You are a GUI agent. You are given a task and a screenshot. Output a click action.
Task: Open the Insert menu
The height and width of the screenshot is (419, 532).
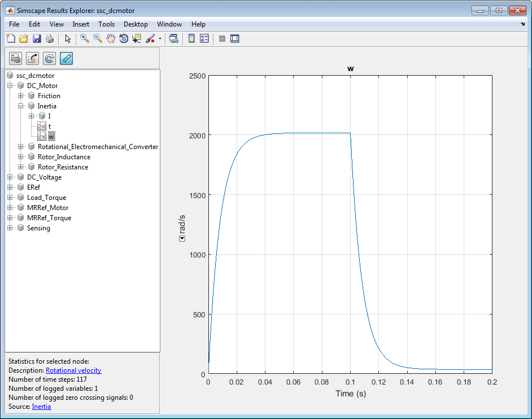(x=81, y=24)
